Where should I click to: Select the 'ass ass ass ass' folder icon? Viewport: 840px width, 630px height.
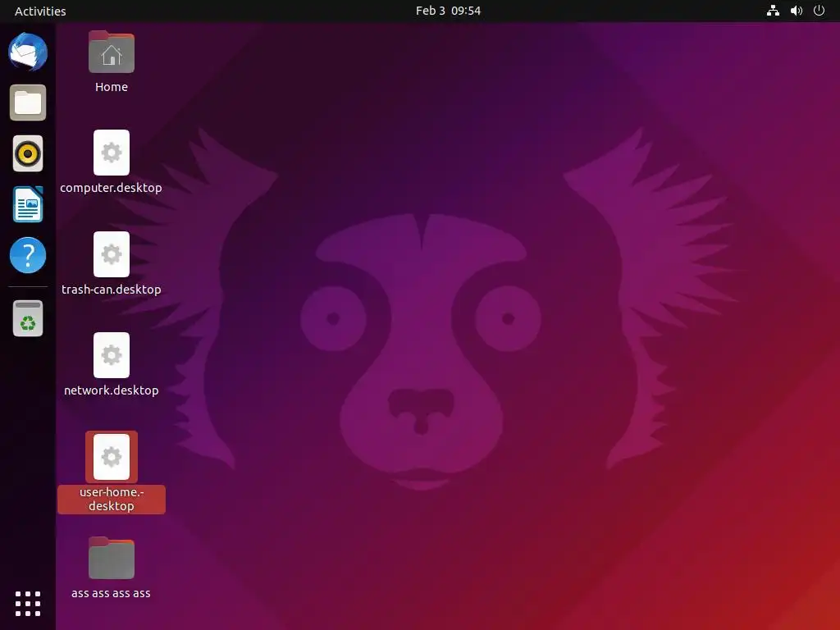tap(112, 558)
